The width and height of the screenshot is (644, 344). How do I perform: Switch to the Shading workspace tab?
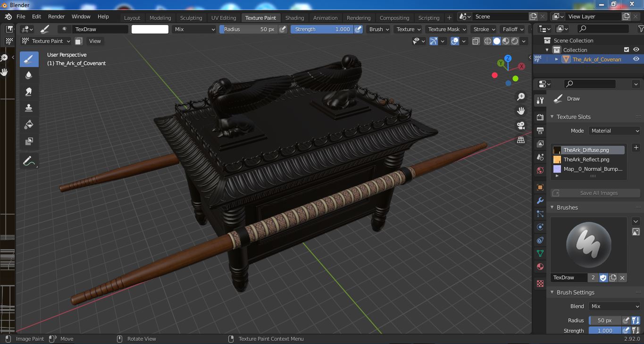[294, 18]
